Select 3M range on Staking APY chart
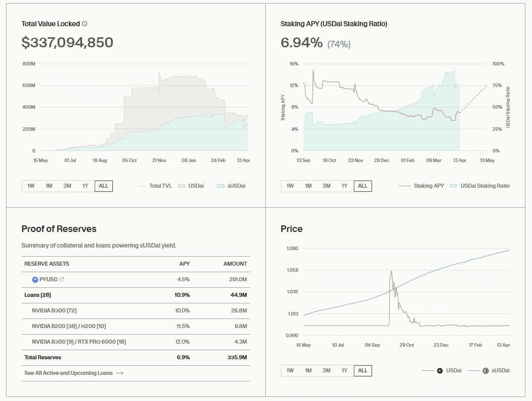The width and height of the screenshot is (532, 401). point(326,186)
